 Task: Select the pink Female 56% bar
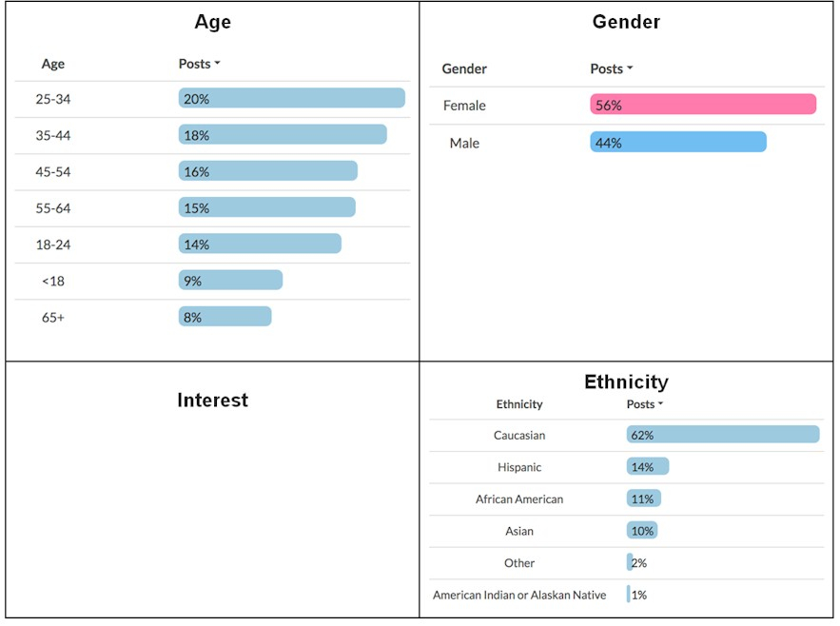point(703,105)
